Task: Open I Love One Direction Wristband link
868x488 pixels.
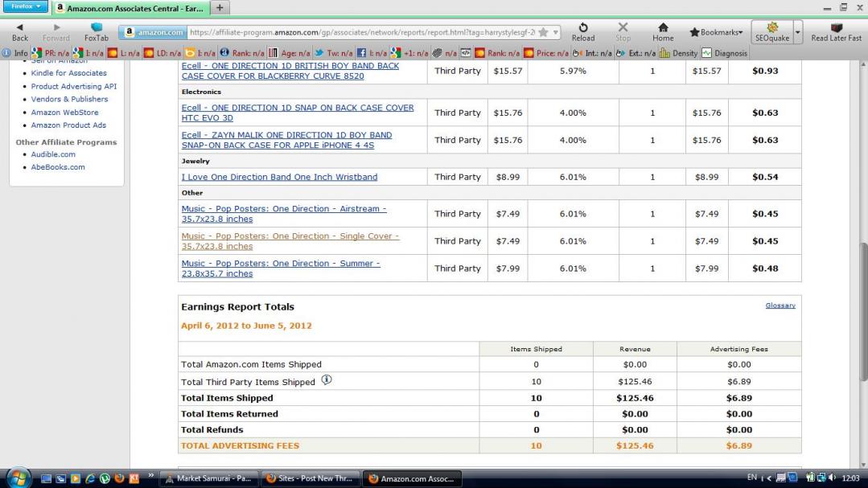Action: (x=280, y=177)
